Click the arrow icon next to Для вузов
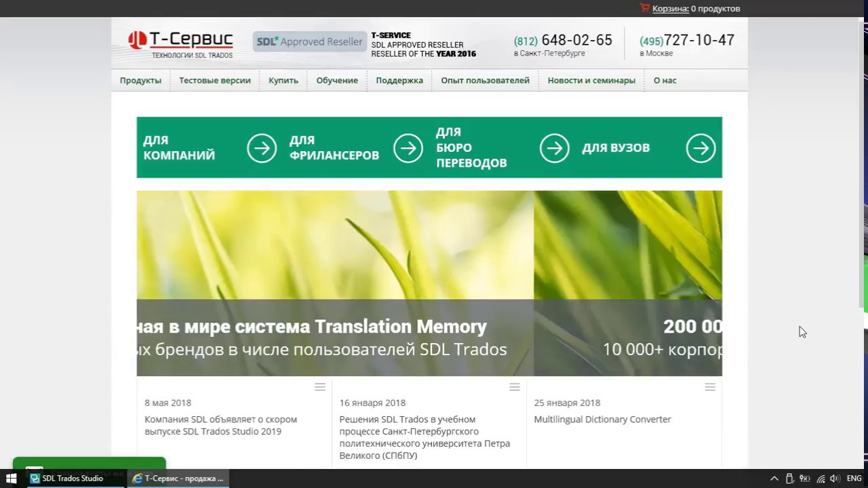Screen dimensions: 868x488 point(701,148)
